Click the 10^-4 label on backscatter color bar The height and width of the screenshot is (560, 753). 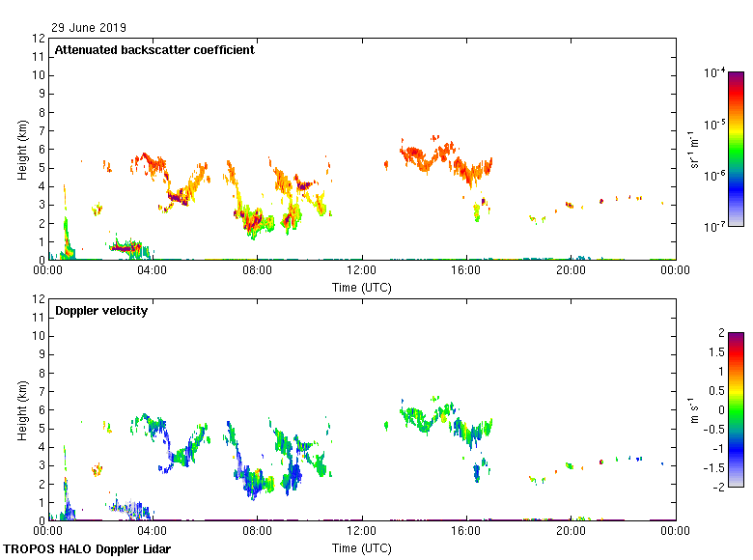point(714,73)
